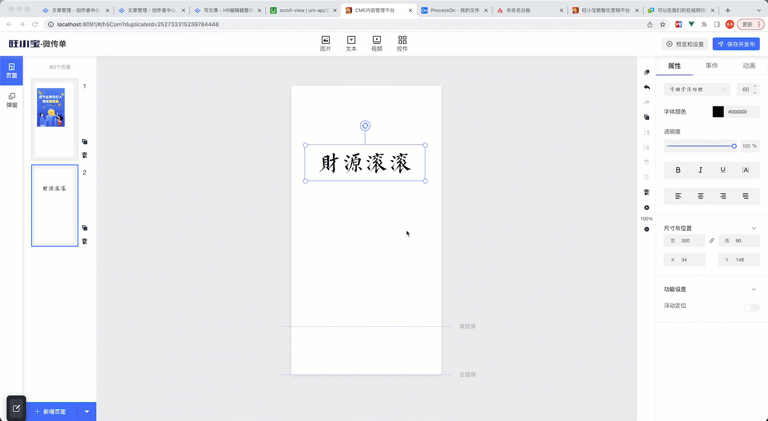Zoom in the canvas with plus icon

click(647, 208)
